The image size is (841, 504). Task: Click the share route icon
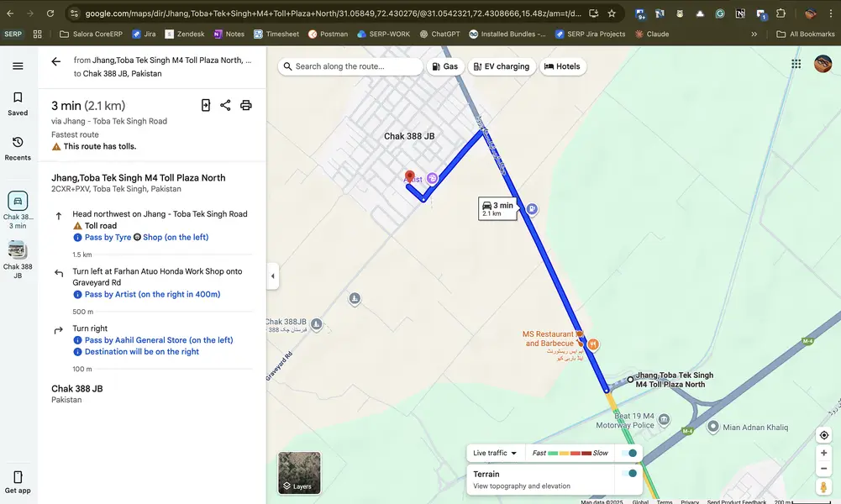(x=225, y=105)
